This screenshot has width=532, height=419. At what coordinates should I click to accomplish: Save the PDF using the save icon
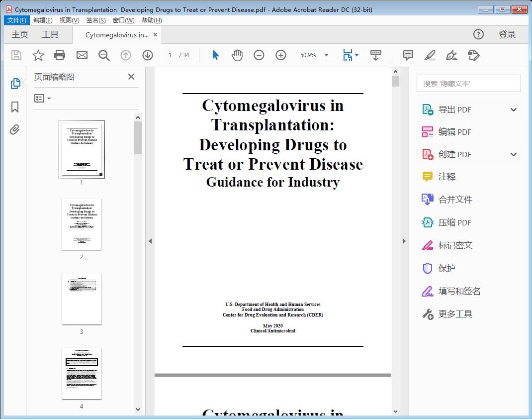(x=15, y=55)
